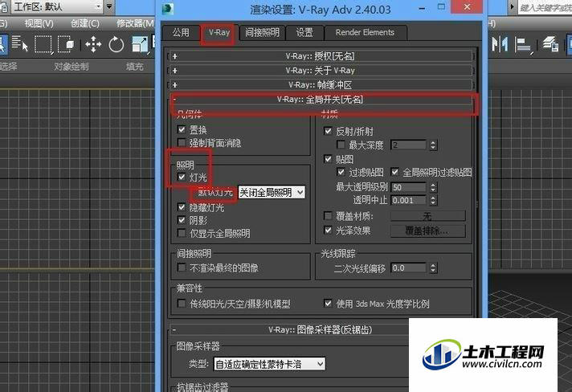The width and height of the screenshot is (572, 392).
Task: Minimize the render settings dialog
Action: tap(422, 8)
